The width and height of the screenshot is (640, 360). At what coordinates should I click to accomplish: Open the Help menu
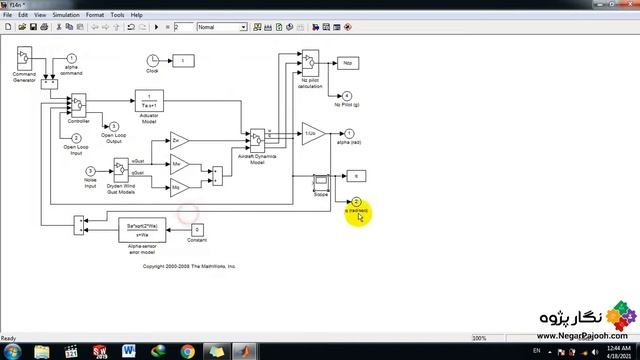click(x=136, y=15)
